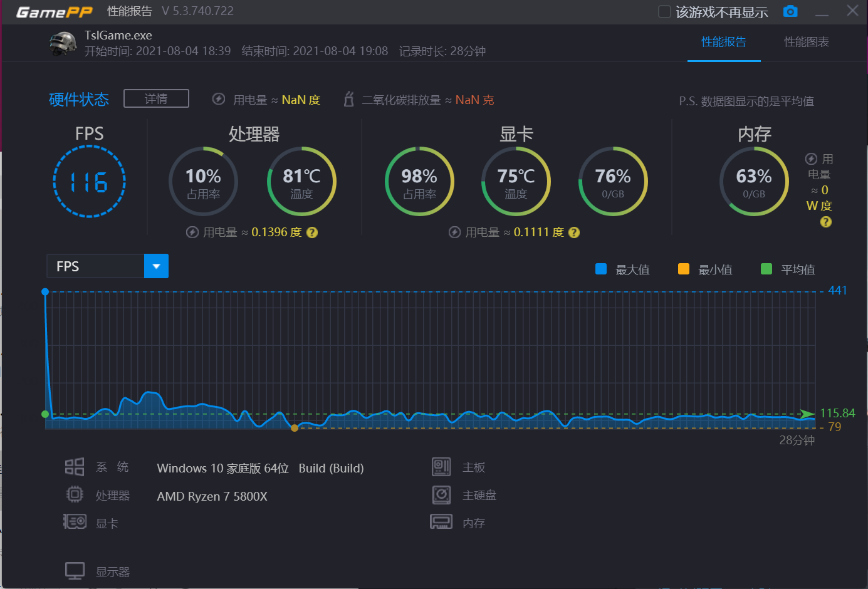Click the FPS 116 dashed gauge

[90, 182]
